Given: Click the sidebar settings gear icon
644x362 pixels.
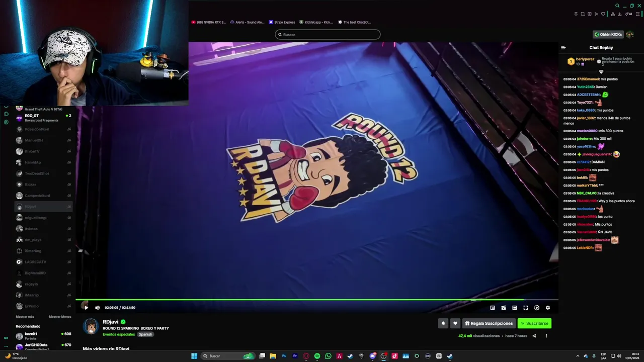Looking at the screenshot, I should pos(6,122).
